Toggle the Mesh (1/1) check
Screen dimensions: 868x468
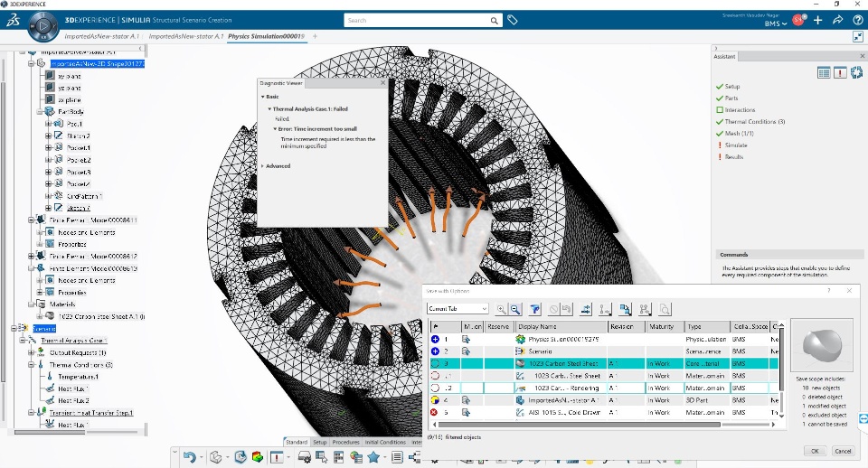click(720, 134)
